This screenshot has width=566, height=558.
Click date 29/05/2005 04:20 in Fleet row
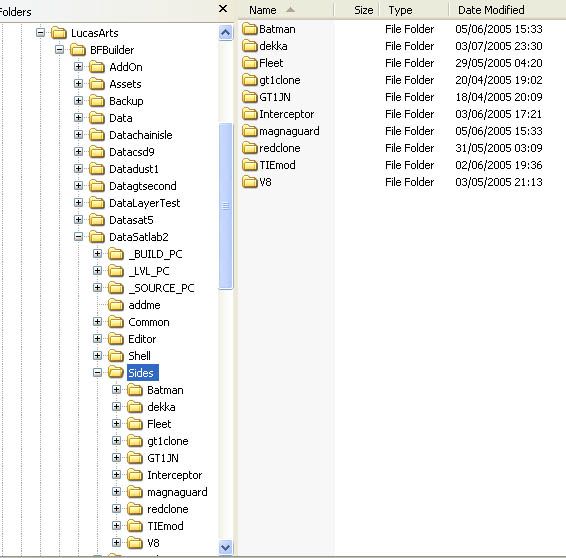click(x=499, y=63)
